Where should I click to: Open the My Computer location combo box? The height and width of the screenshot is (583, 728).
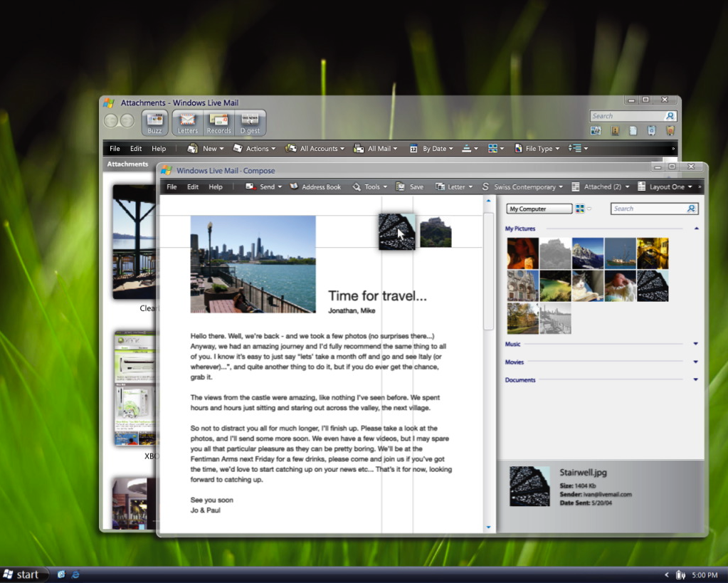tap(539, 209)
